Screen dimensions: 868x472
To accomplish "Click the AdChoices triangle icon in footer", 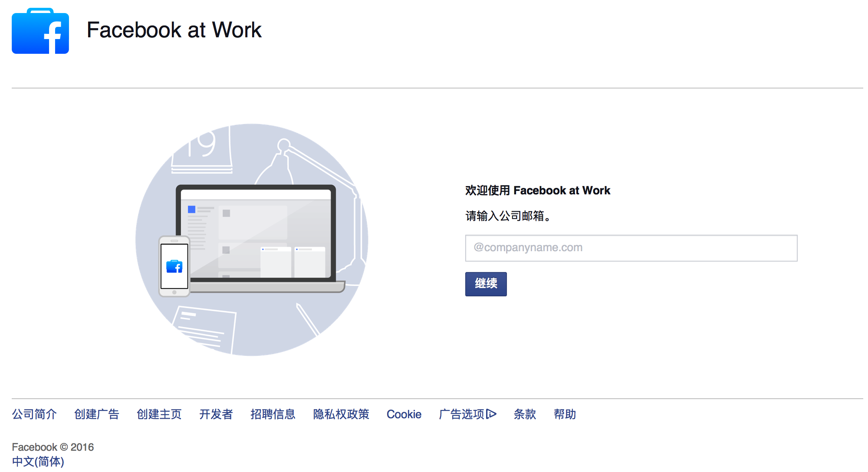I will tap(491, 414).
